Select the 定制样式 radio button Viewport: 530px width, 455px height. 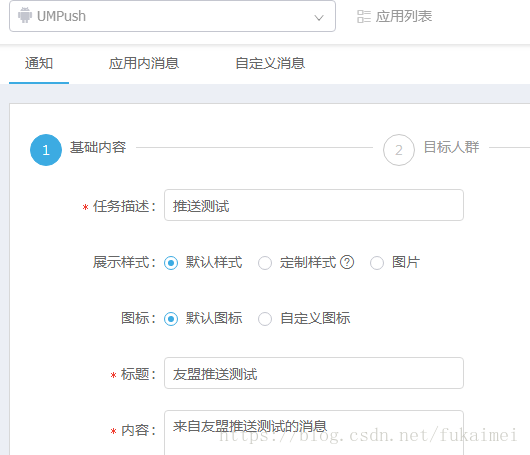tap(265, 263)
